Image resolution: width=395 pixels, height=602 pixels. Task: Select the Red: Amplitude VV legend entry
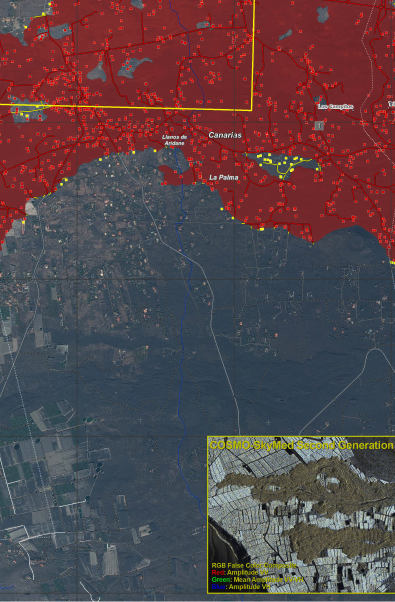[x=240, y=572]
